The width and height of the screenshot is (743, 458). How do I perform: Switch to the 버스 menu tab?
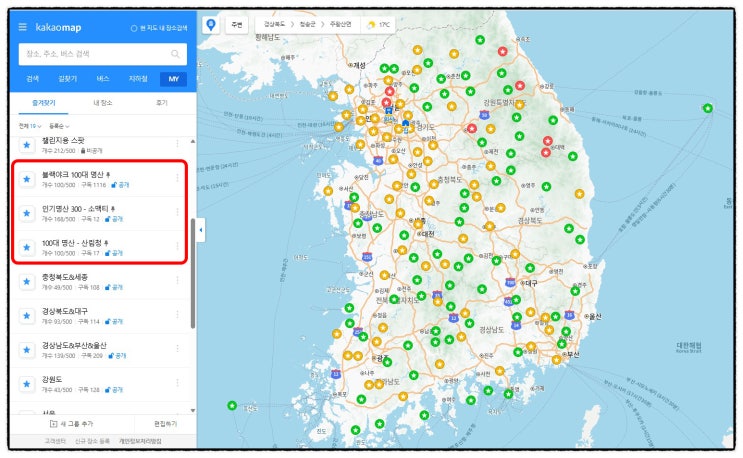point(103,79)
